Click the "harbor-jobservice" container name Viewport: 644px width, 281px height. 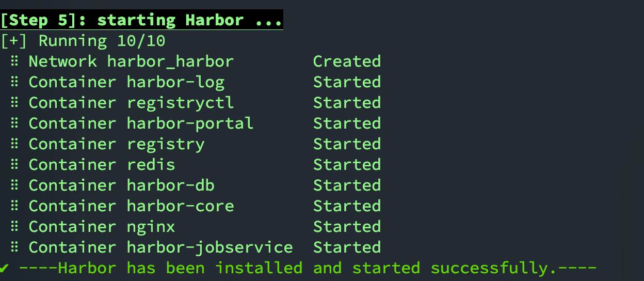coord(210,247)
